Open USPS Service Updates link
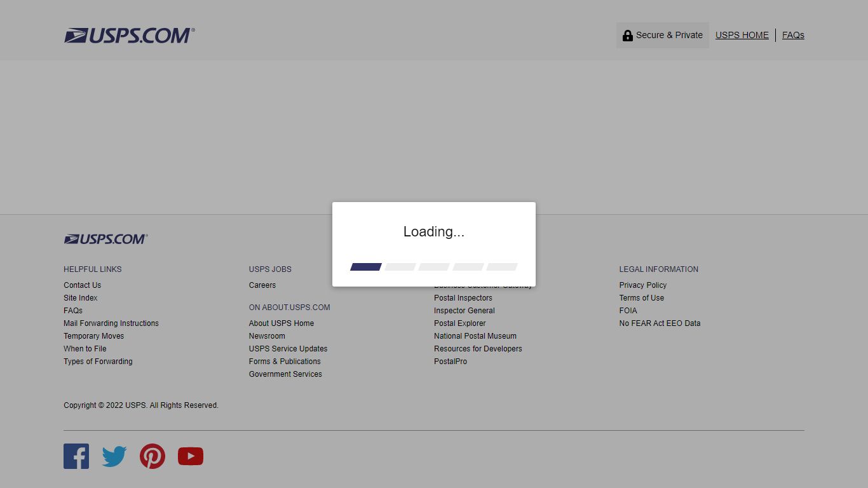 click(x=288, y=349)
